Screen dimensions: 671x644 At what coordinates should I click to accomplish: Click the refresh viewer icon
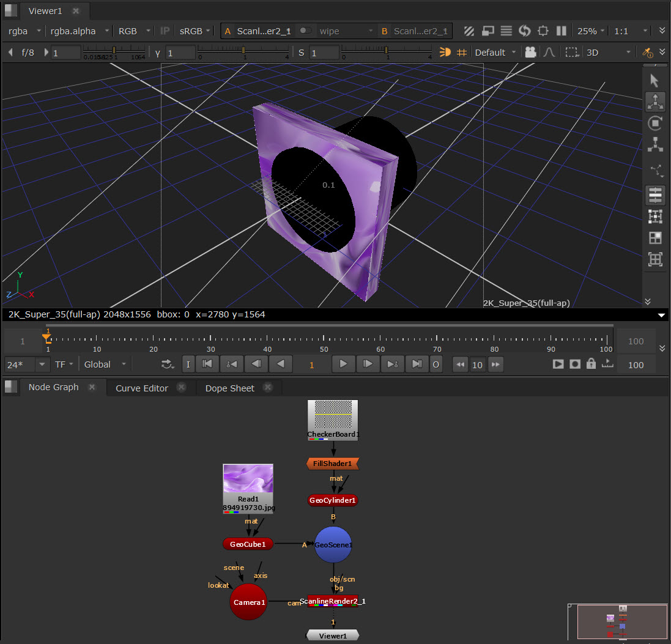[524, 31]
